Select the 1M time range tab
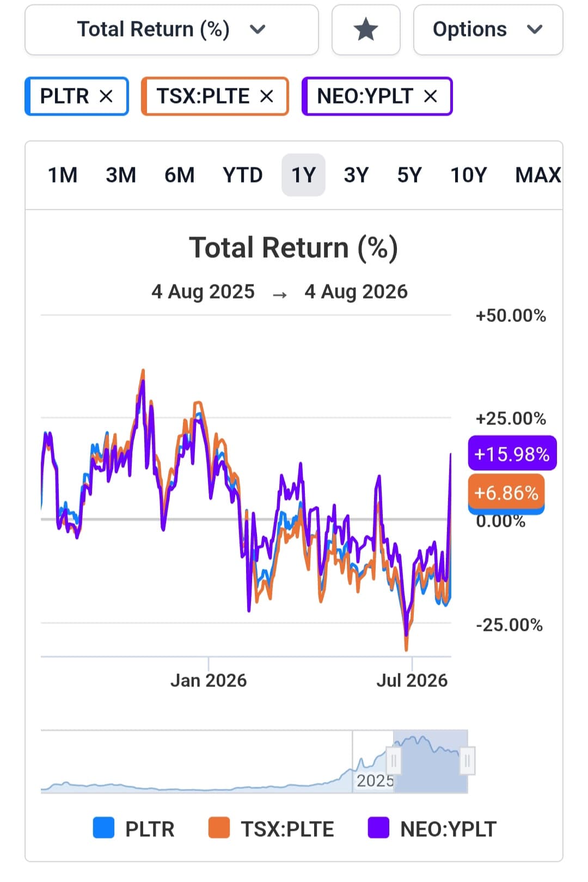Viewport: 588px width, 882px height. click(x=63, y=175)
